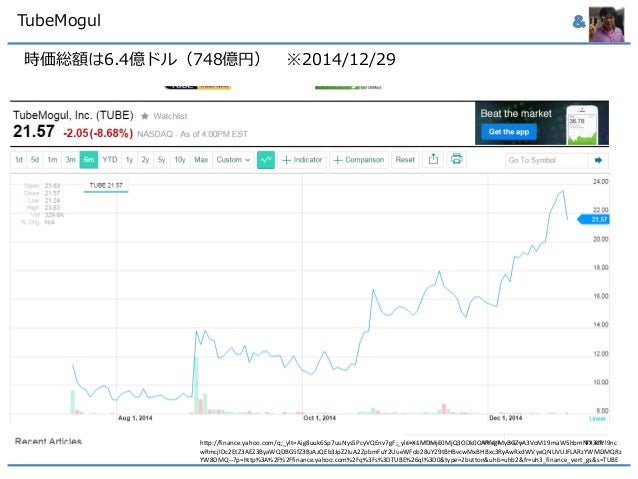Click the Aug 1, 2014 axis label
Viewport: 638px width, 479px height.
coord(135,418)
